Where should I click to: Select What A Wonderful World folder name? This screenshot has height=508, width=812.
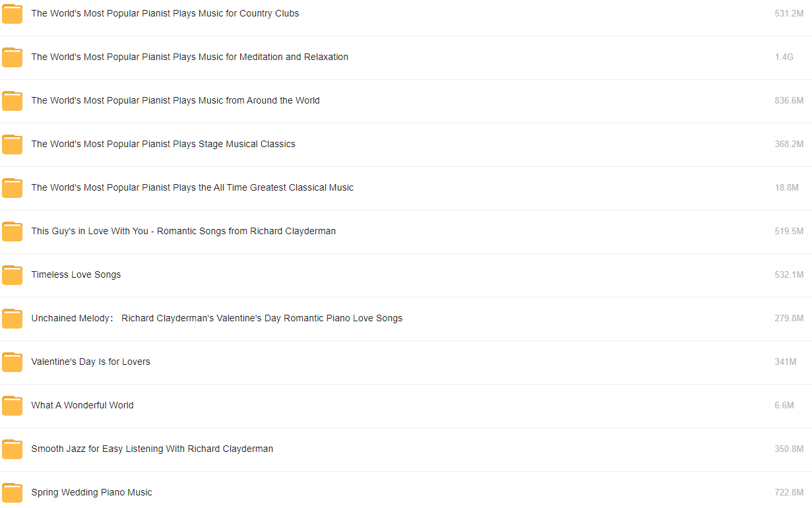(82, 406)
